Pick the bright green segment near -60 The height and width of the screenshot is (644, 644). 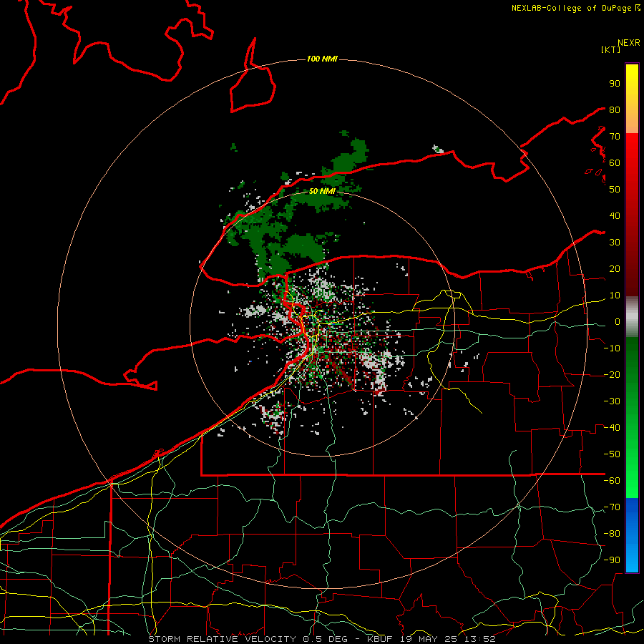(632, 482)
